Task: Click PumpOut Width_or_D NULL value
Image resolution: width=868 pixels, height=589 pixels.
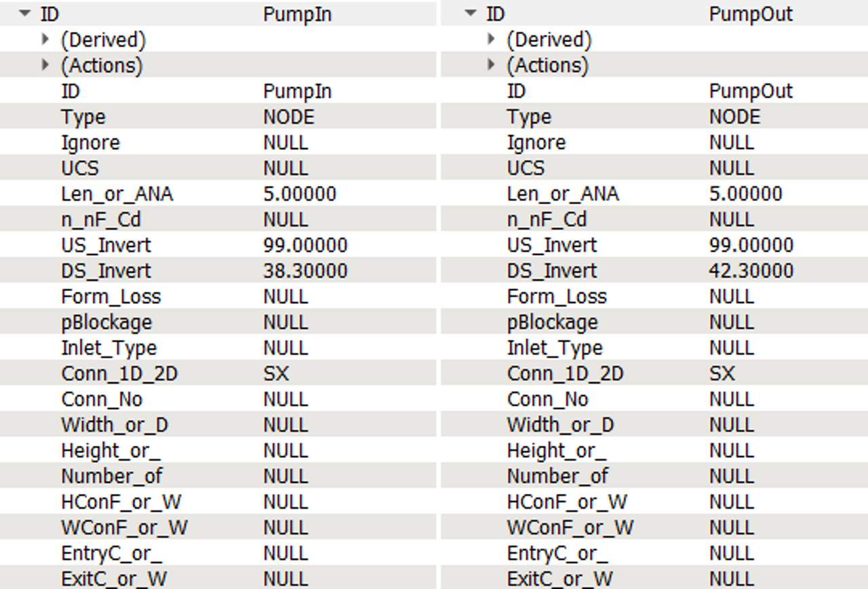Action: 732,425
